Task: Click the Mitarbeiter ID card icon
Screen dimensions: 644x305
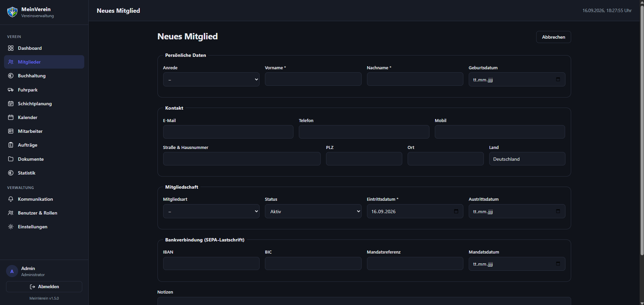Action: coord(11,131)
